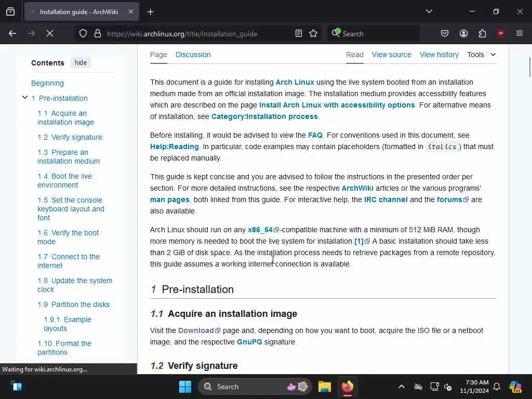The image size is (532, 399).
Task: Collapse the Pre-installation contents section
Action: [25, 97]
